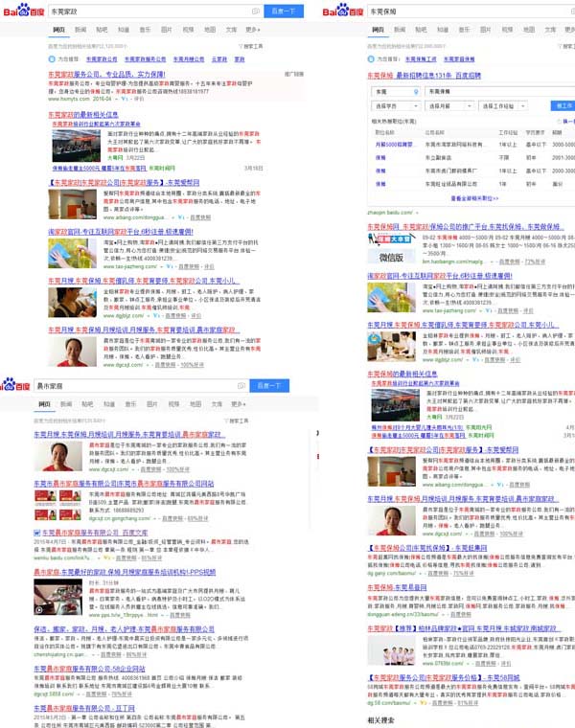Open 月薪5000 job row link
The height and width of the screenshot is (728, 575).
coord(394,145)
